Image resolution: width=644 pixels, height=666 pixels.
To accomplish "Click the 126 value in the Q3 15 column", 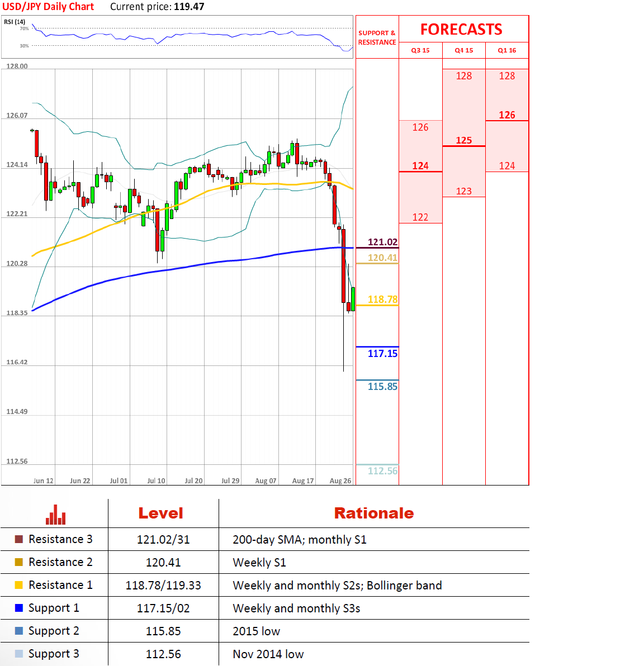I will (420, 127).
